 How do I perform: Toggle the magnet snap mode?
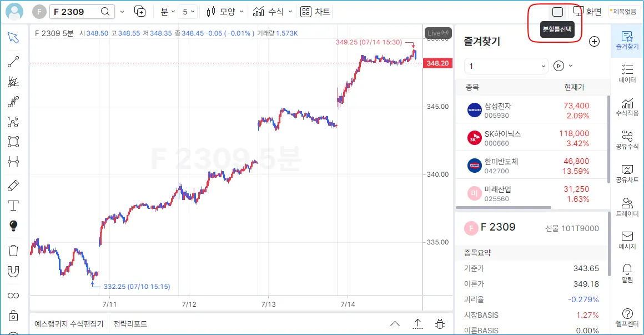(x=13, y=271)
